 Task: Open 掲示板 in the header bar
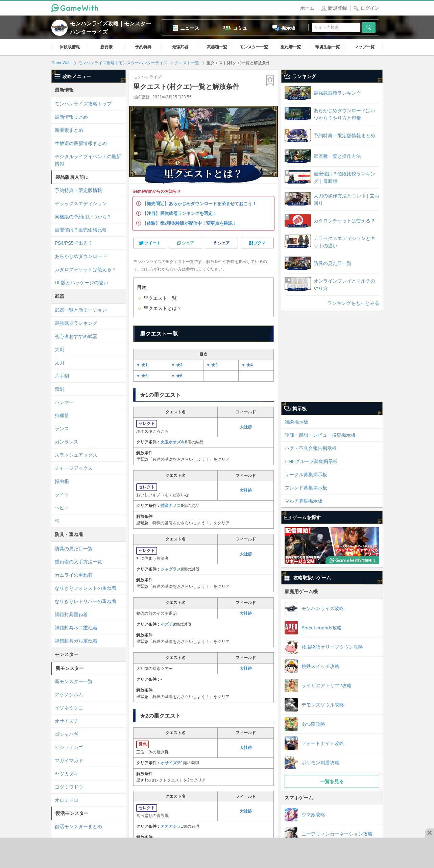284,28
